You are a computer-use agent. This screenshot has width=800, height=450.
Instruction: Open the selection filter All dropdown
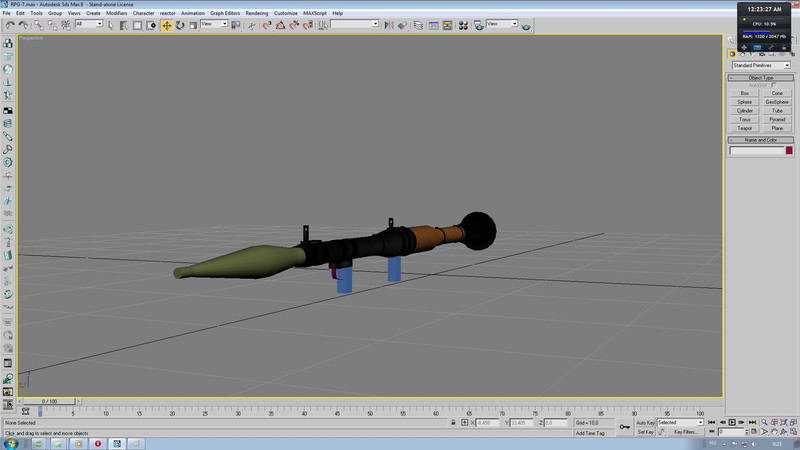coord(89,24)
